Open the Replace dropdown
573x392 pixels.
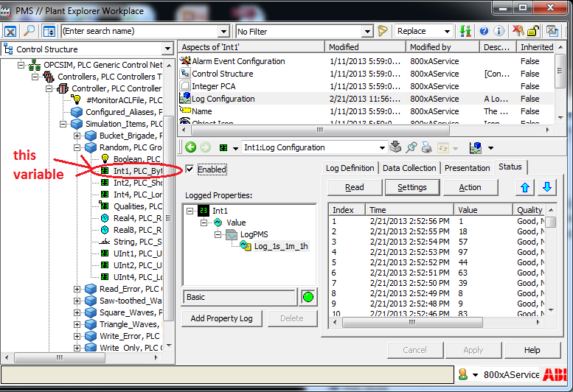(447, 32)
